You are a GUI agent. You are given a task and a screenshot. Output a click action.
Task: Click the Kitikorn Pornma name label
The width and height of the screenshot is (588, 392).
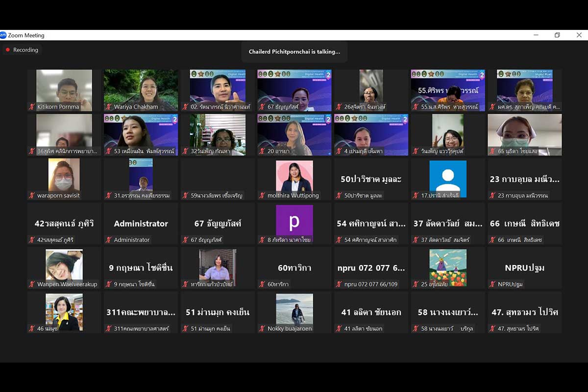[58, 107]
